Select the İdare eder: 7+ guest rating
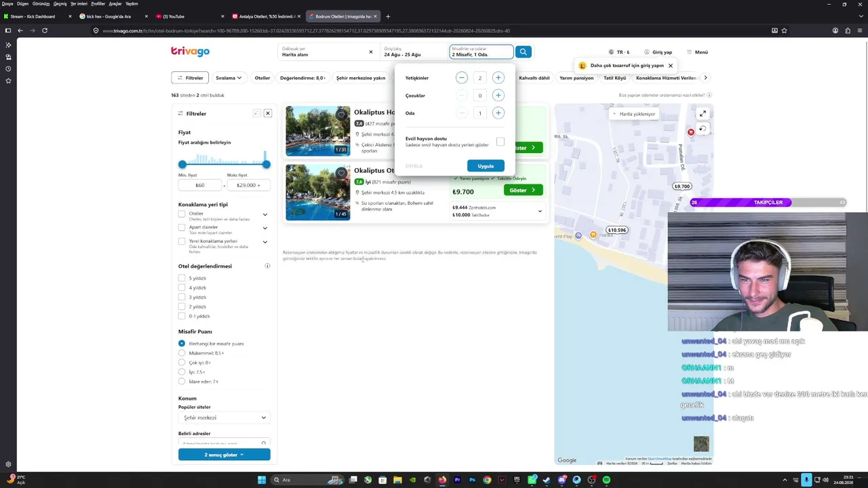Screen dimensions: 868x488 182,382
